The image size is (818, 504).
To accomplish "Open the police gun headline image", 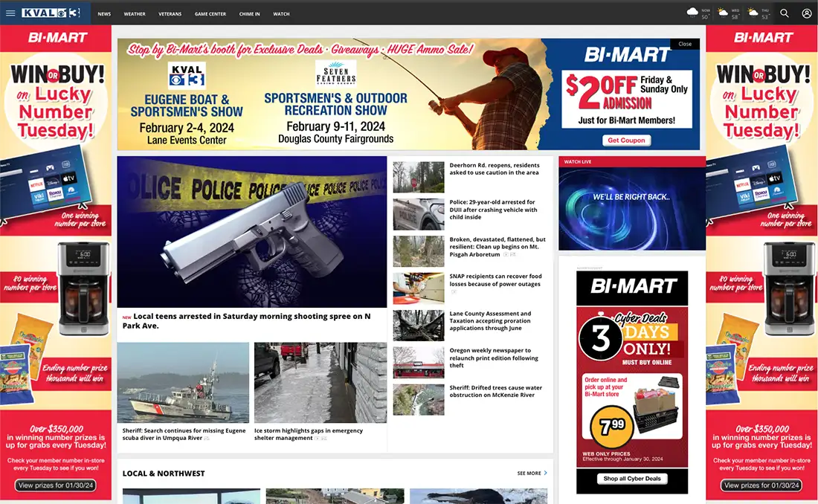I will [252, 232].
